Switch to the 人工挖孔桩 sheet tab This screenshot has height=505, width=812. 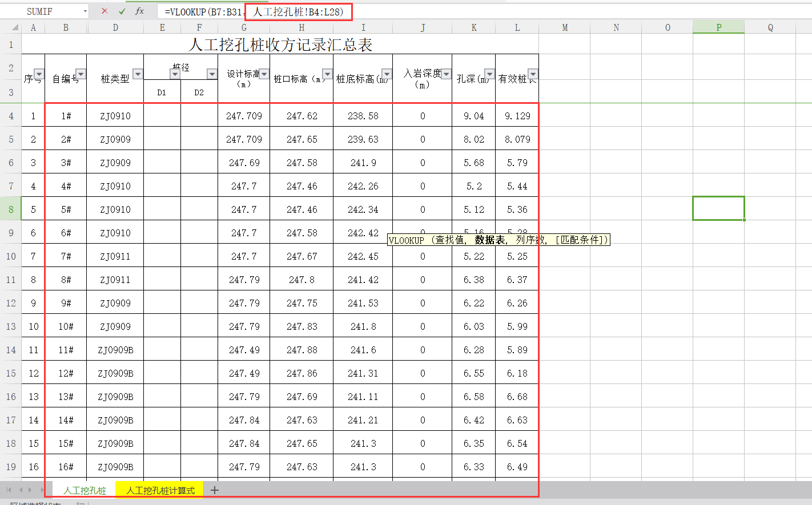point(85,491)
